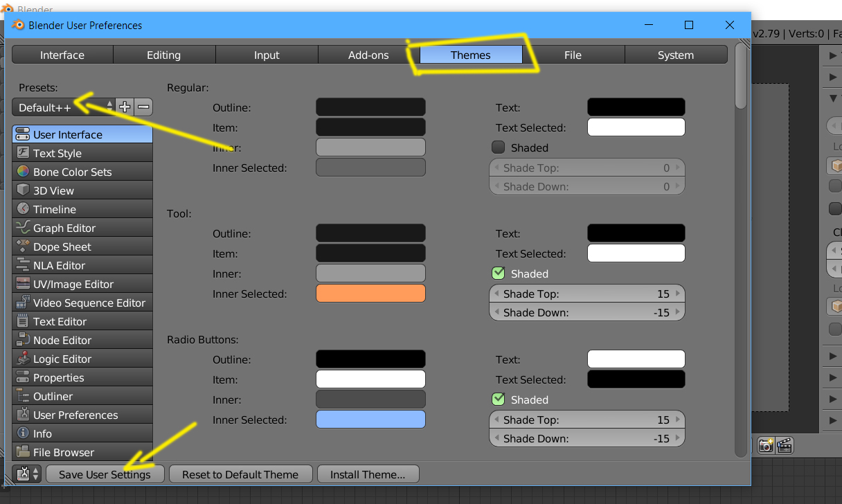Open Dope Sheet theme section
The height and width of the screenshot is (504, 842).
pyautogui.click(x=82, y=246)
